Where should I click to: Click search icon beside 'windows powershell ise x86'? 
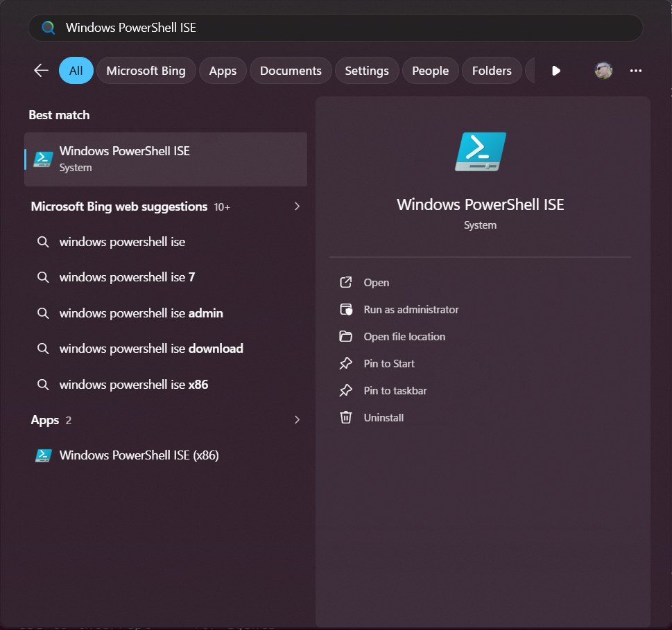tap(43, 385)
